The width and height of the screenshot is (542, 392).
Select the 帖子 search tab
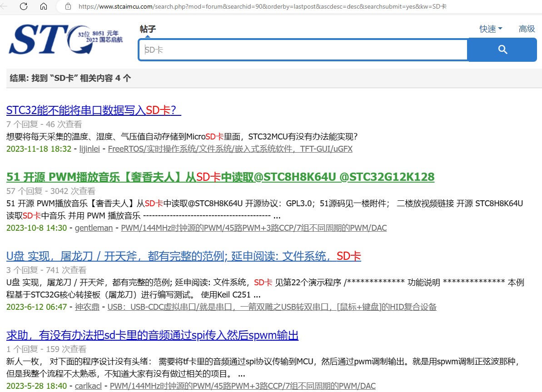click(x=148, y=29)
